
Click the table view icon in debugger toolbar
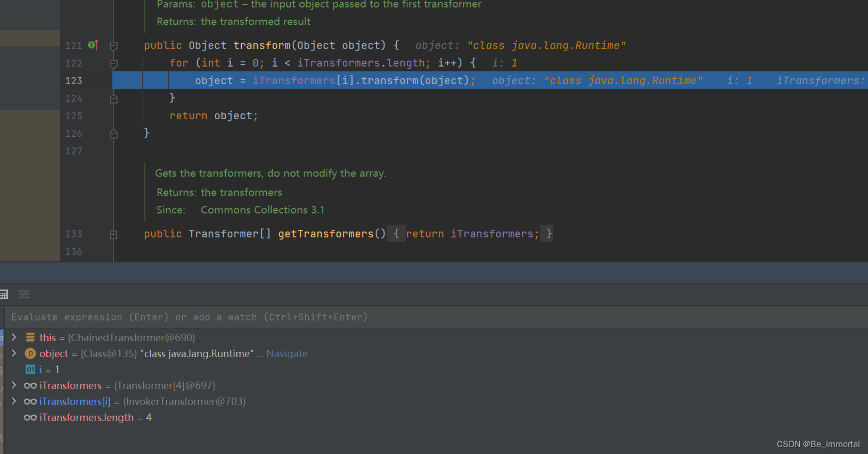[4, 294]
